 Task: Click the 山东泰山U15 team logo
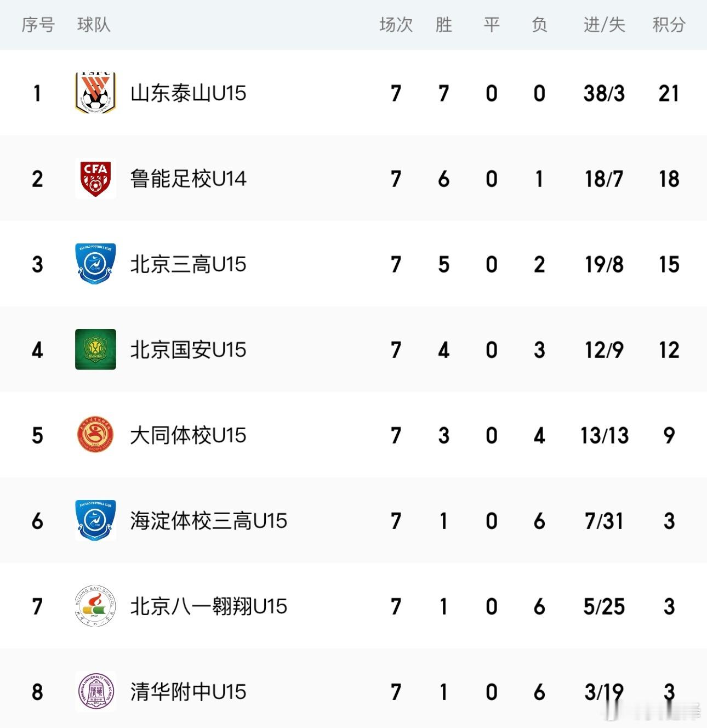95,93
